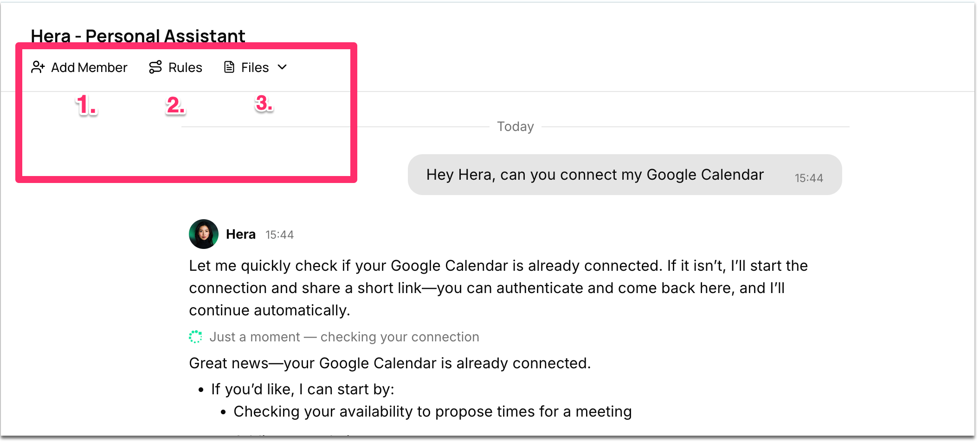Click the Files document icon

tap(229, 67)
